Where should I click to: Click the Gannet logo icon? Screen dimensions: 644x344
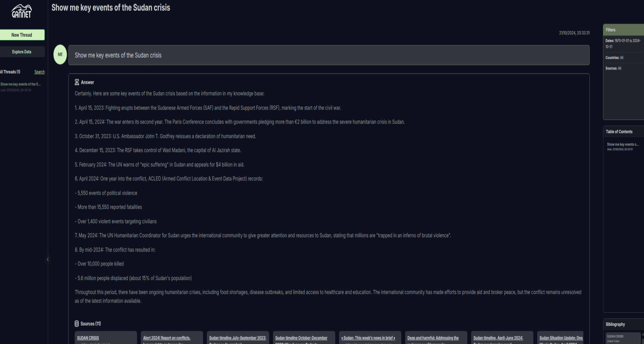click(22, 11)
